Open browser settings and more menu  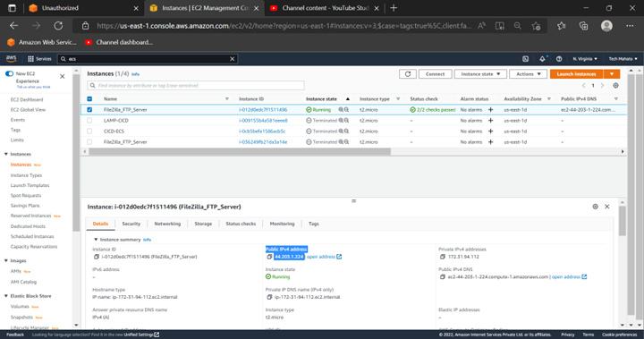[630, 25]
